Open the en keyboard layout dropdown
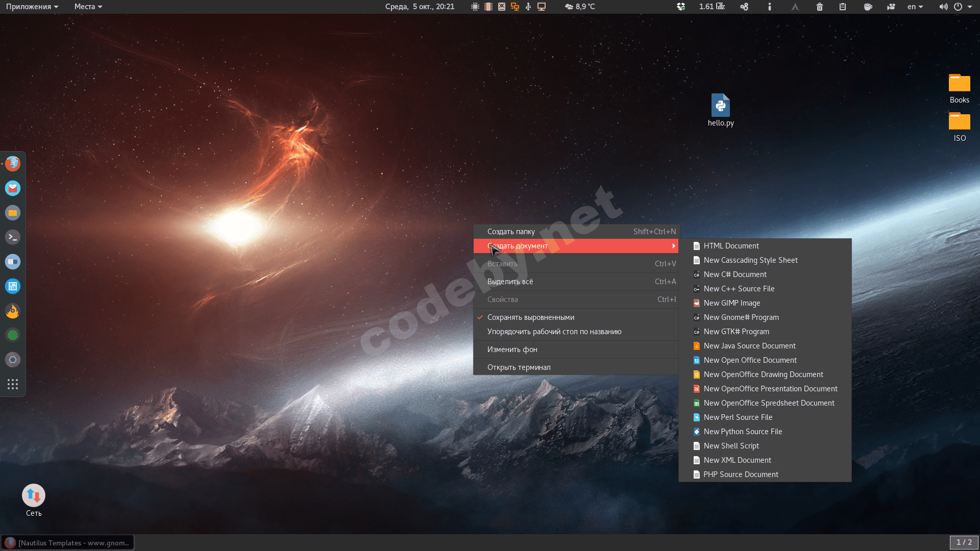 click(915, 7)
